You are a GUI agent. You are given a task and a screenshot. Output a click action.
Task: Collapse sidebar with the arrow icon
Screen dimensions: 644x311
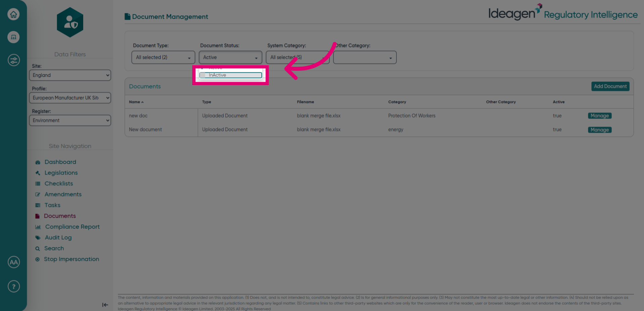[x=105, y=305]
